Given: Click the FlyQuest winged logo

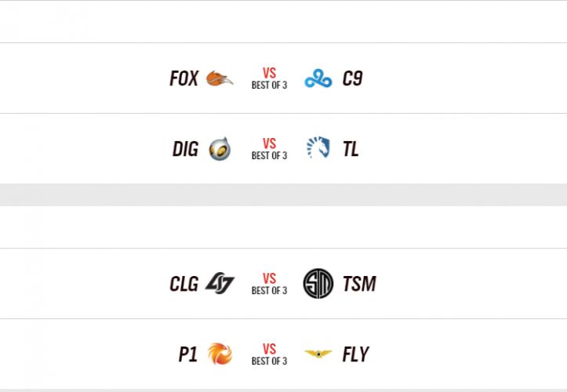Looking at the screenshot, I should tap(318, 354).
